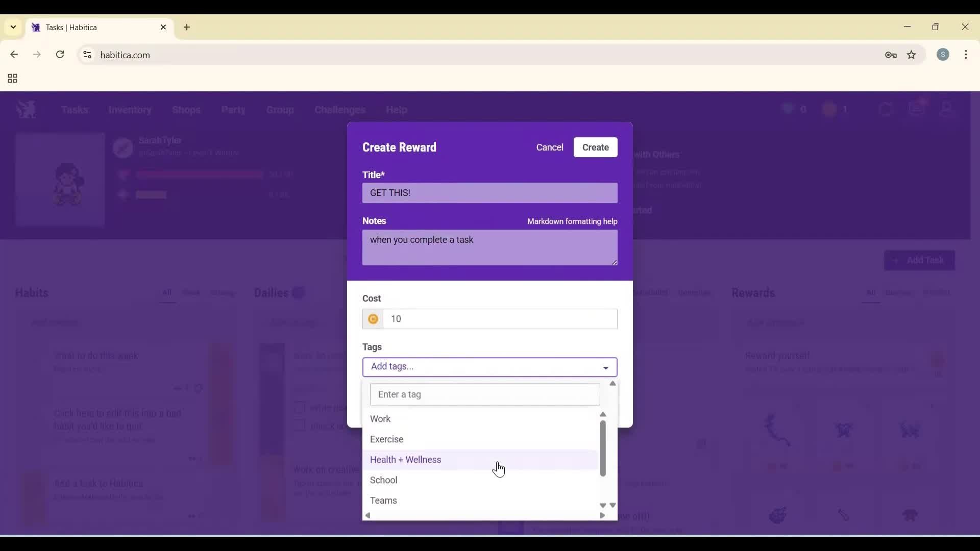Reload the page with the browser refresh icon
The width and height of the screenshot is (980, 551).
click(x=60, y=55)
